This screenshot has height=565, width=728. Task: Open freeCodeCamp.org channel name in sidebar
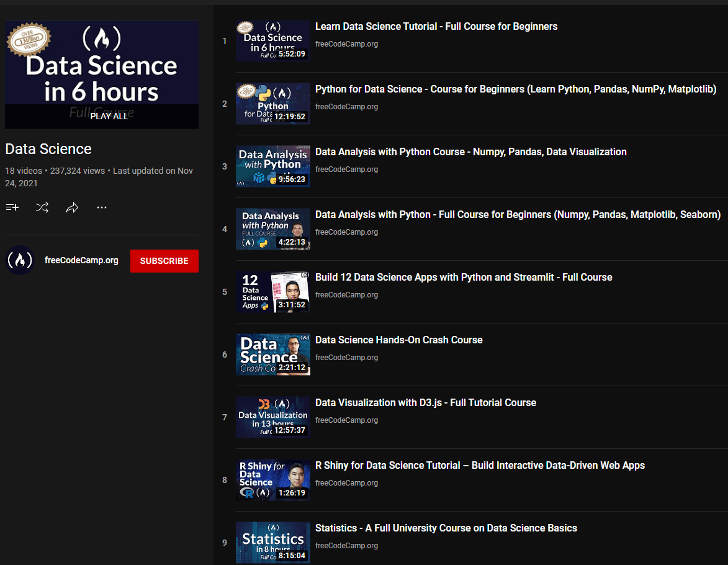(x=81, y=260)
